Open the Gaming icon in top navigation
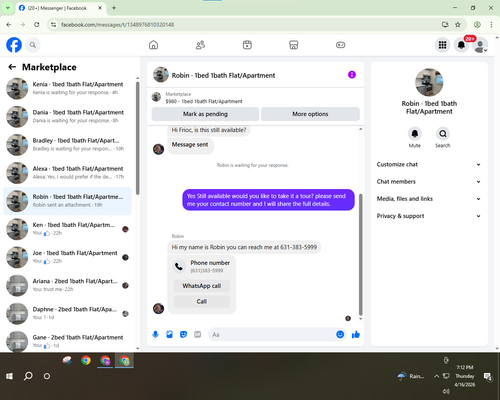 click(340, 45)
